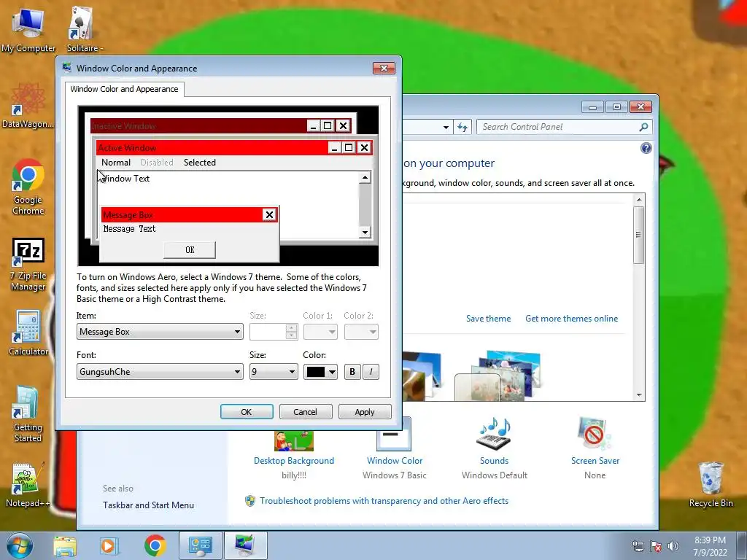
Task: Open the Getting Started shortcut
Action: point(28,413)
